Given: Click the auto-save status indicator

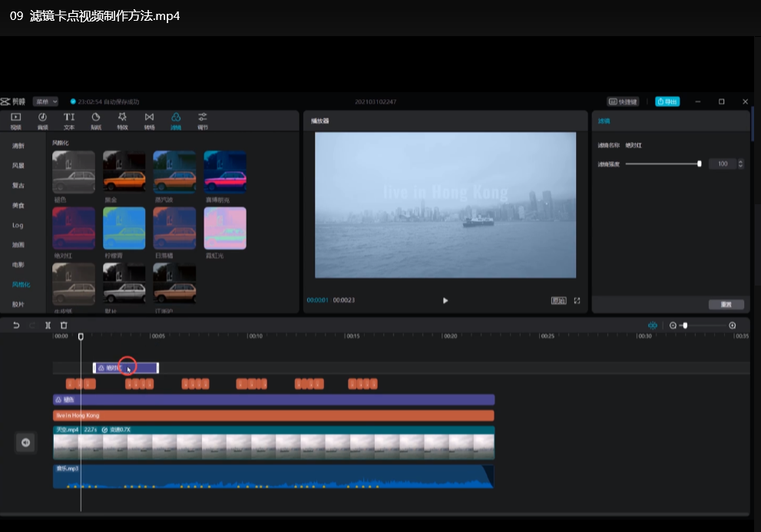Looking at the screenshot, I should coord(105,101).
